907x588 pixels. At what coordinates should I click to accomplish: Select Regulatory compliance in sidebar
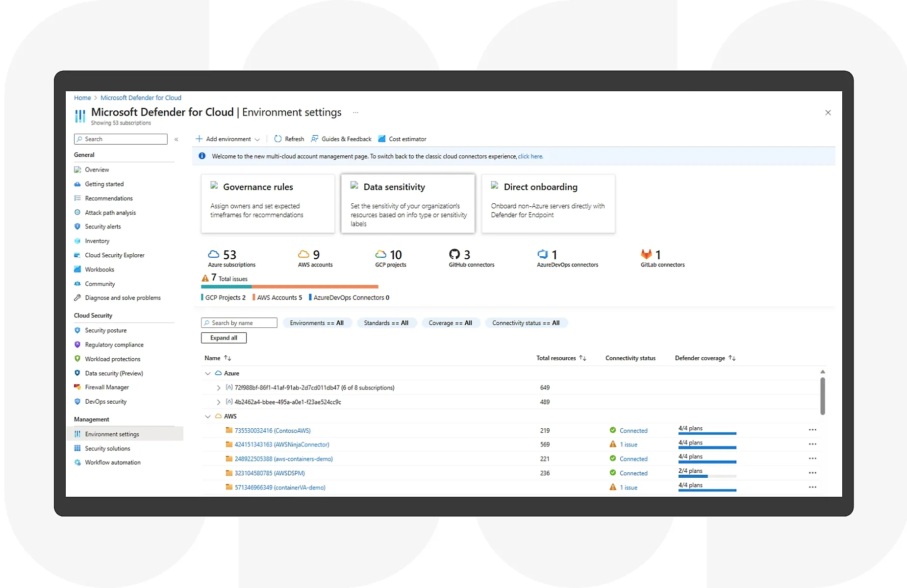pyautogui.click(x=114, y=345)
